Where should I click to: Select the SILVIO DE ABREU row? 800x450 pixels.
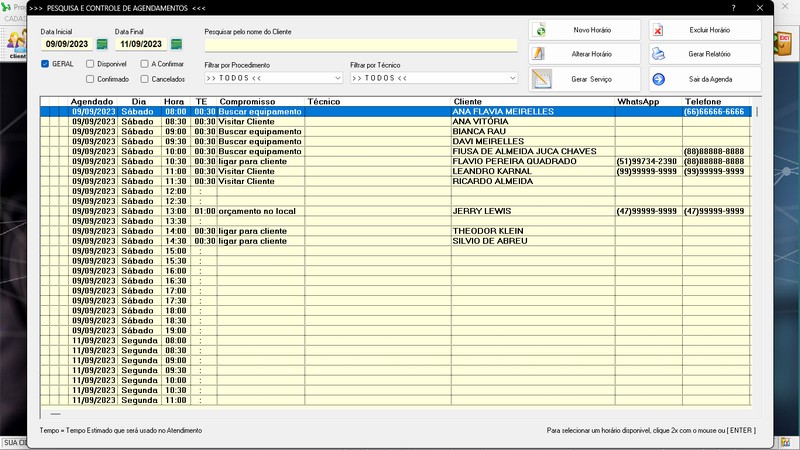[395, 241]
